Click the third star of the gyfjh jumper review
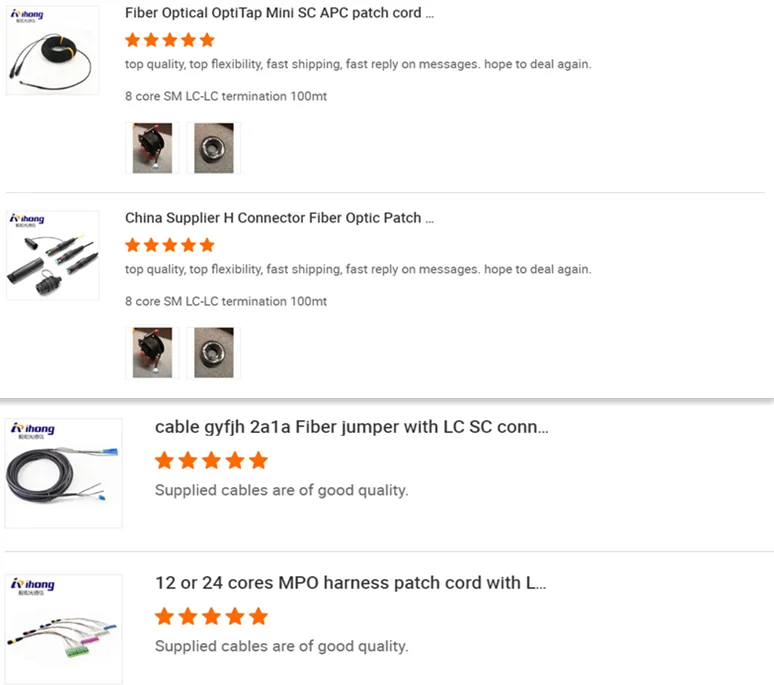The width and height of the screenshot is (774, 685). pyautogui.click(x=211, y=460)
